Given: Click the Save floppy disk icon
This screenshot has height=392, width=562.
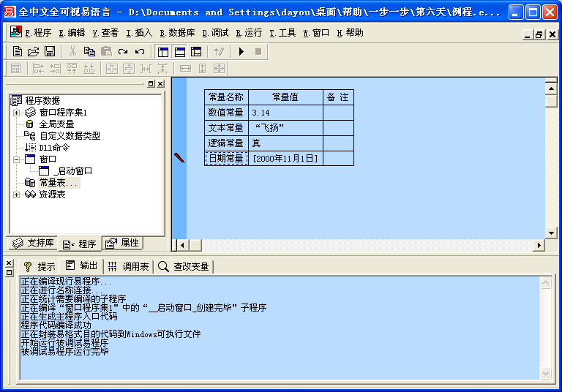Looking at the screenshot, I should click(x=50, y=52).
